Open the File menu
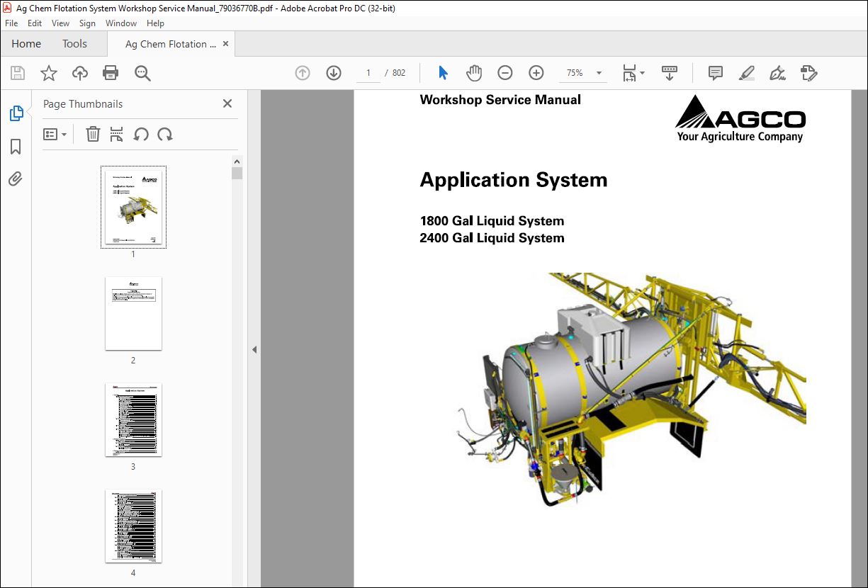Image resolution: width=868 pixels, height=588 pixels. click(11, 23)
